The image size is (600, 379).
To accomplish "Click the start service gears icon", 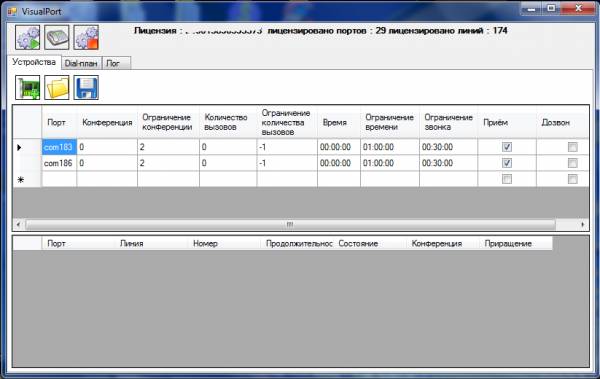I will tap(28, 38).
